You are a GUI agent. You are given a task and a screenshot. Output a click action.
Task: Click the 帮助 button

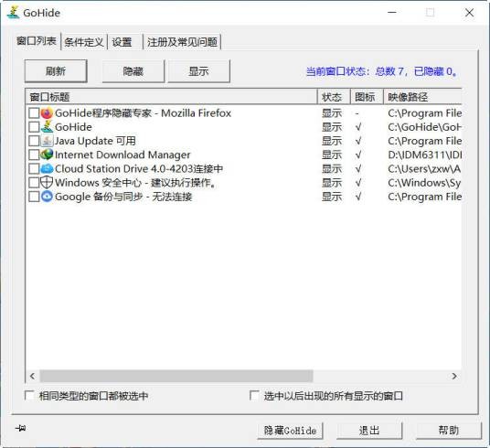[x=449, y=431]
